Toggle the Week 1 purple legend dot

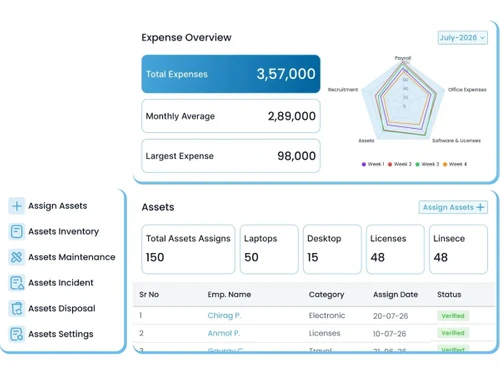click(x=364, y=164)
